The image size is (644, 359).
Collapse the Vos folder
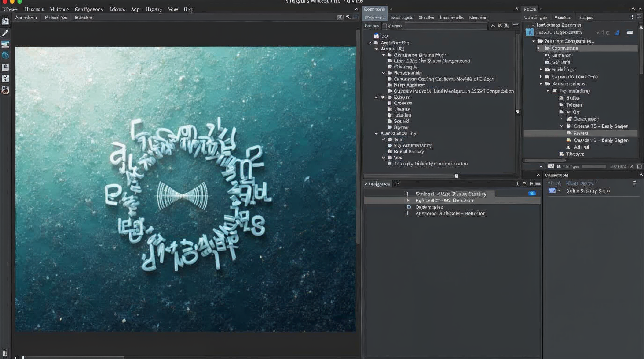[384, 158]
